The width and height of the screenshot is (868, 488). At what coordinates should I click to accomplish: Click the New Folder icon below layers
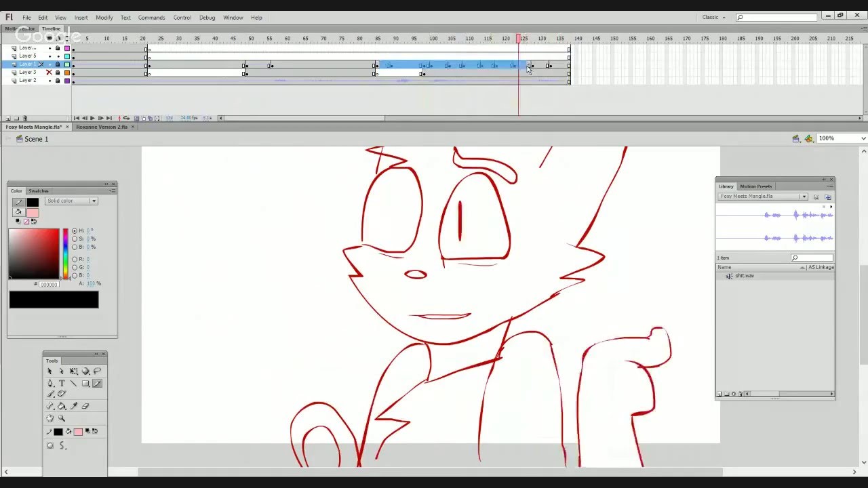click(x=16, y=118)
